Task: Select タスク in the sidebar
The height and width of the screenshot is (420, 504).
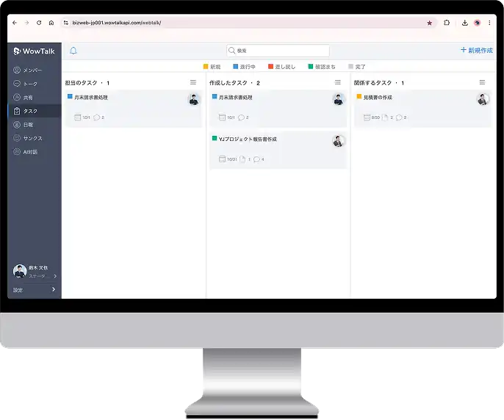Action: pos(34,111)
